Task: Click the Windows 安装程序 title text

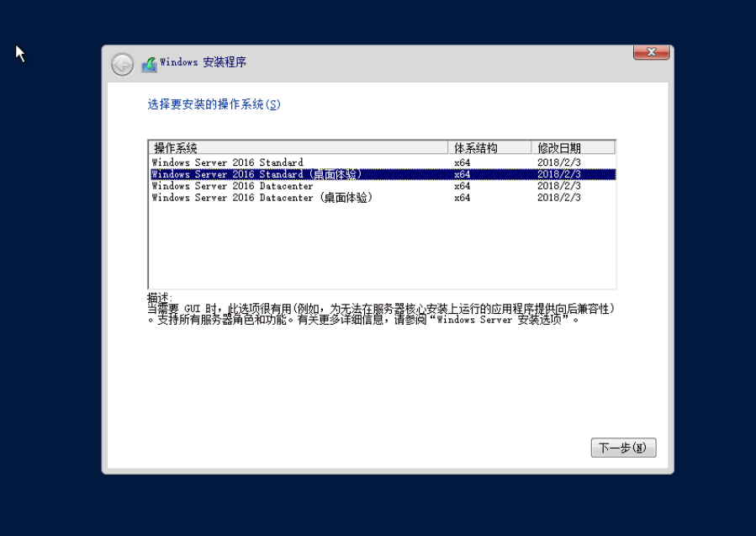Action: coord(203,61)
